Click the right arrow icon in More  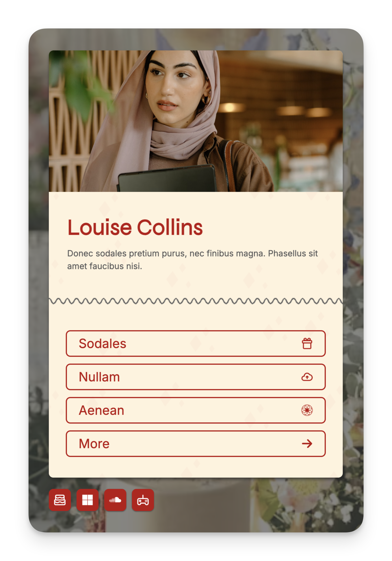coord(307,444)
